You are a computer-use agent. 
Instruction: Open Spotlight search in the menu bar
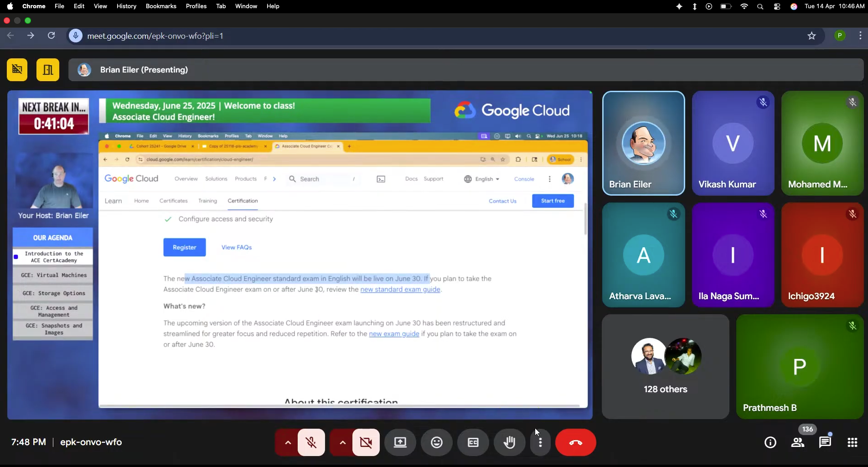pos(760,6)
